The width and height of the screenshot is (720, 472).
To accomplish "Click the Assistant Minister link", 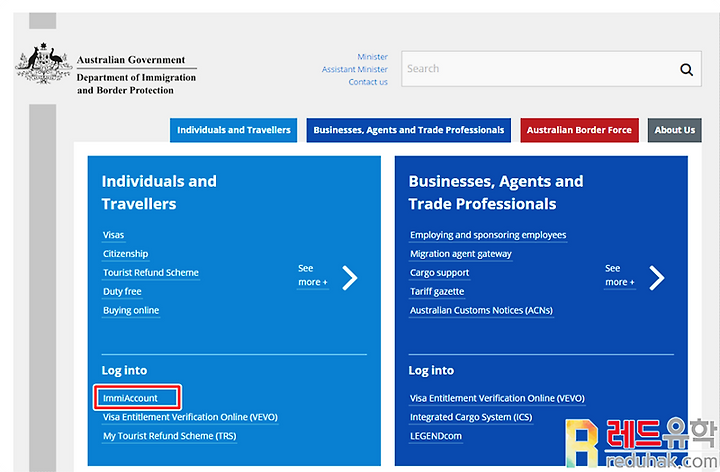I will [x=354, y=69].
